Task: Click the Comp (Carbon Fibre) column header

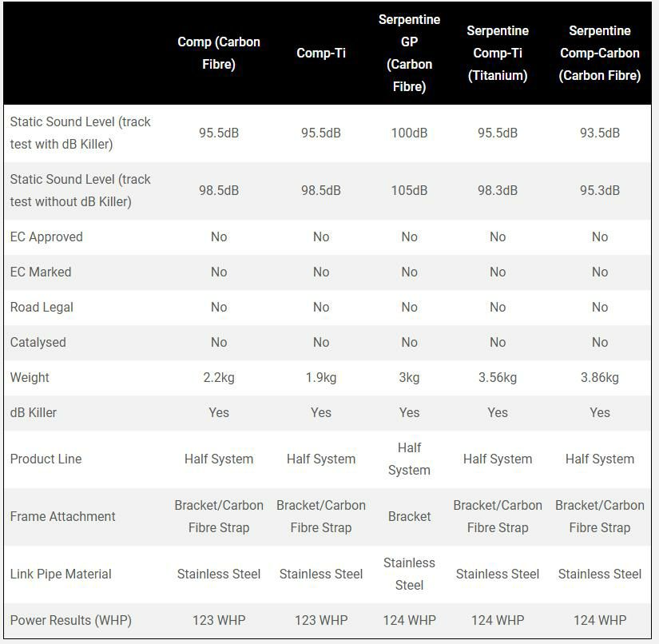Action: (218, 53)
